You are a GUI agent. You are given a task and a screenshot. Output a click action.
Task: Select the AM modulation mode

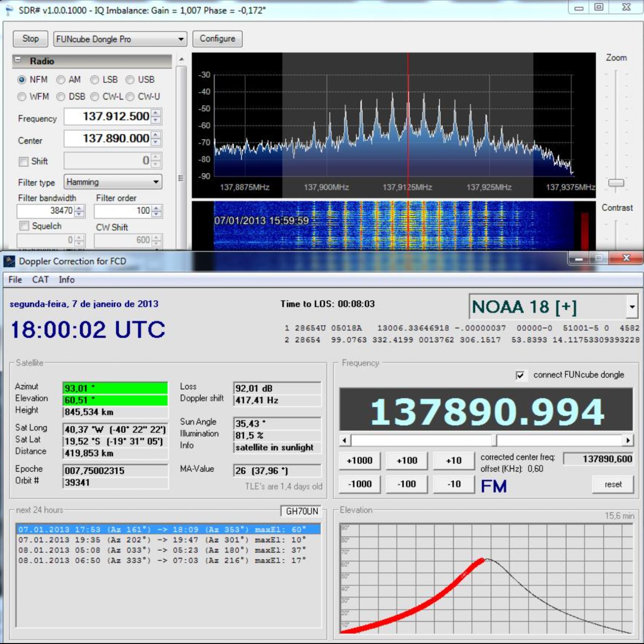[61, 80]
